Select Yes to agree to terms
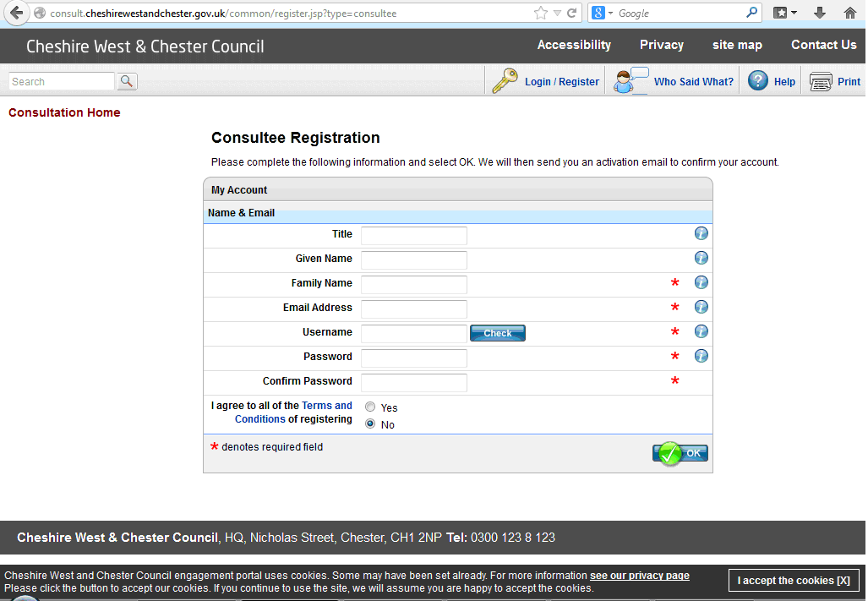Viewport: 868px width, 601px height. tap(370, 407)
